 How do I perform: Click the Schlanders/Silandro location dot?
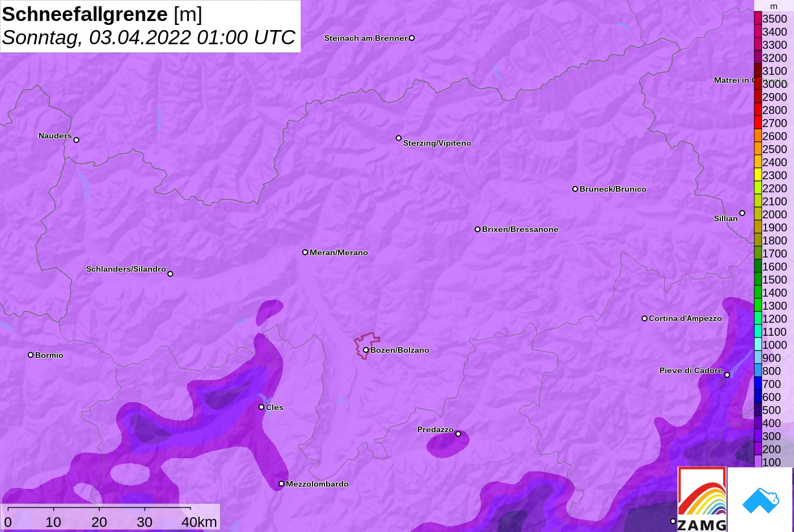pos(170,274)
